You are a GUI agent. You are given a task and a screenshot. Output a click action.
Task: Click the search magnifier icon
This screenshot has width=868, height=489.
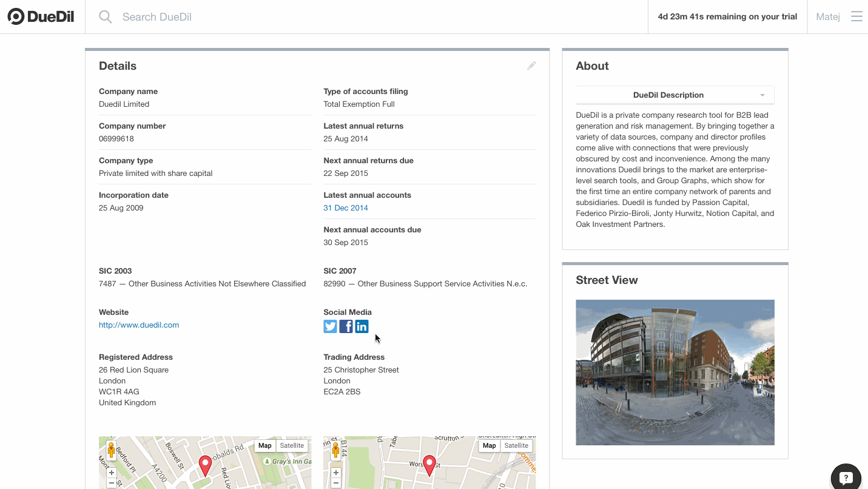point(106,17)
